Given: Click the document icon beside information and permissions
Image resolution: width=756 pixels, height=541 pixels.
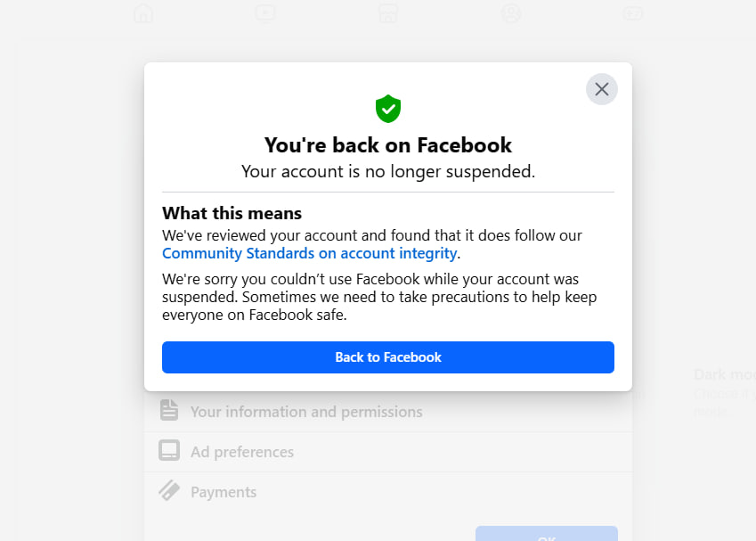Looking at the screenshot, I should 169,411.
